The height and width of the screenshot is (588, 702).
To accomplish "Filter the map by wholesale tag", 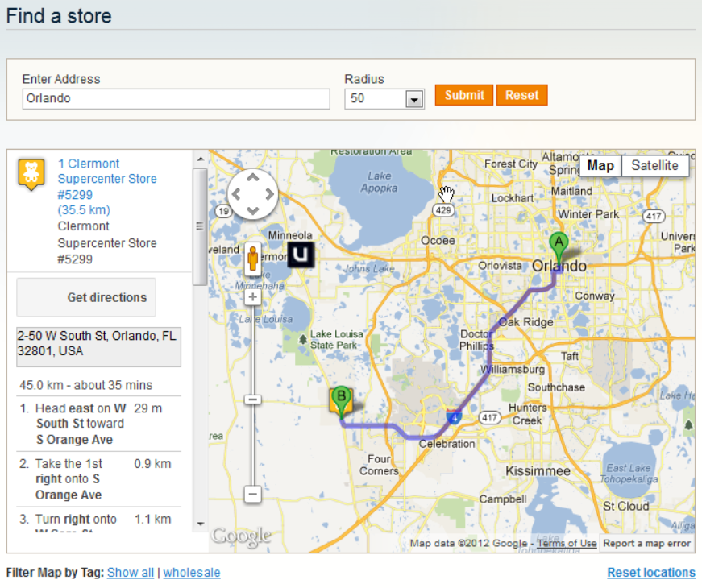I will pyautogui.click(x=192, y=573).
